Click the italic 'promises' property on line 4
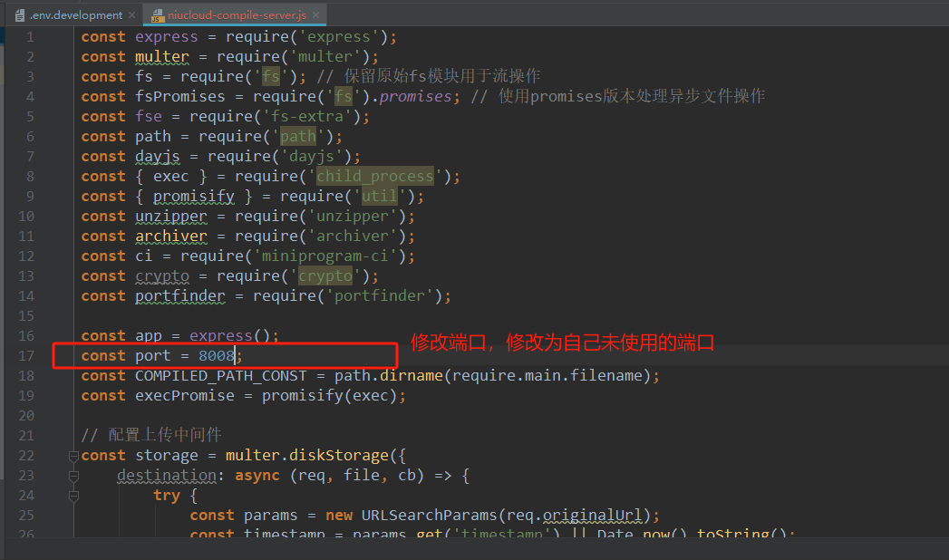 (x=415, y=97)
